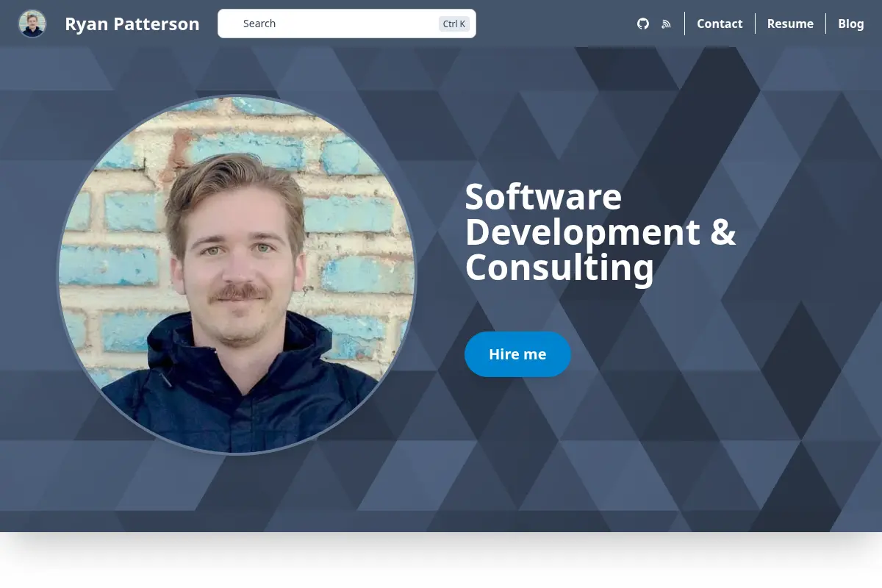The image size is (882, 588).
Task: Click the word Software in the headline
Action: [x=543, y=197]
